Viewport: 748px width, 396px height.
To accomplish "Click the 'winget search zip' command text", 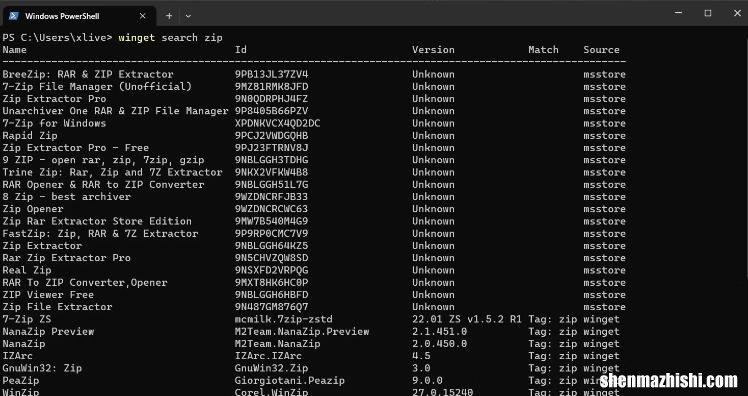I will [x=170, y=38].
